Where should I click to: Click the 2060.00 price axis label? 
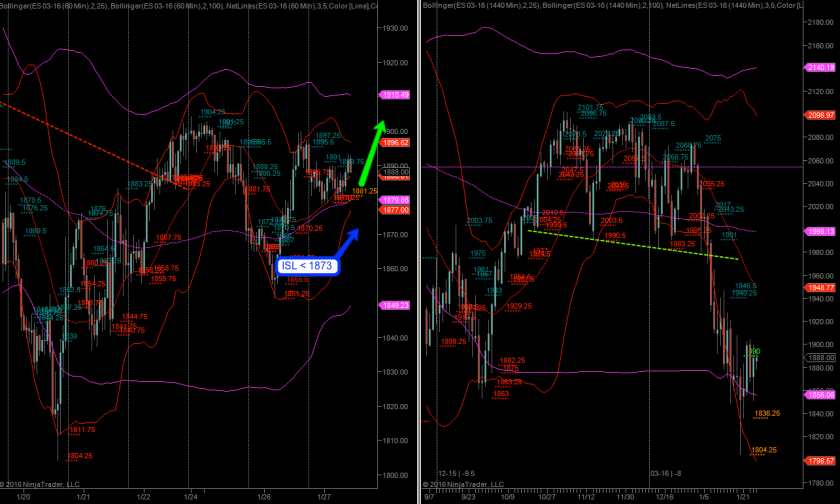tap(822, 161)
